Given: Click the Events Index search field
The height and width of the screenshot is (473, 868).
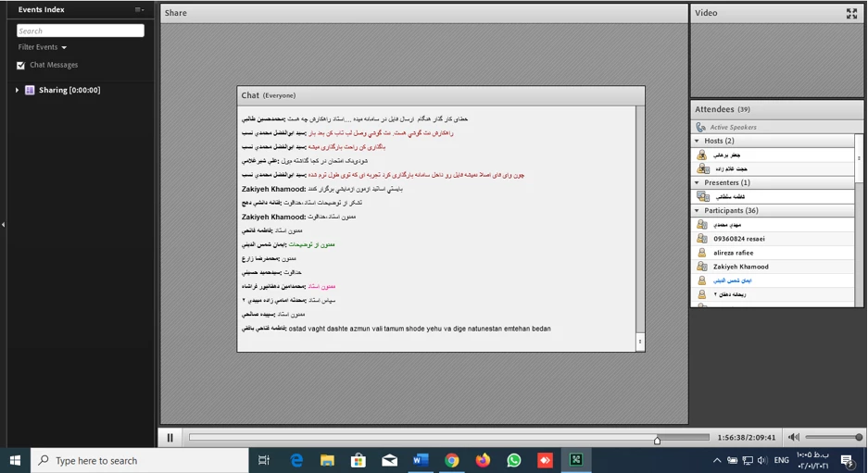Looking at the screenshot, I should (x=81, y=31).
